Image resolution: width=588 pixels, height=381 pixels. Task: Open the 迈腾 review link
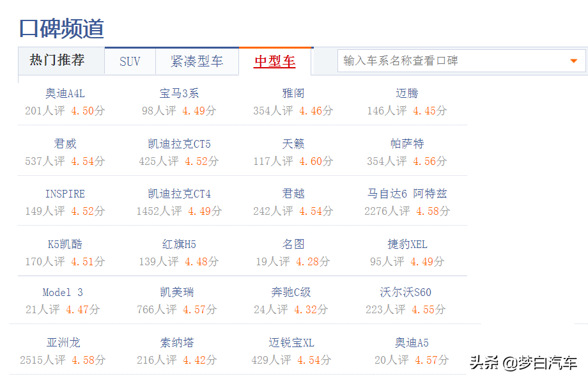tap(407, 93)
